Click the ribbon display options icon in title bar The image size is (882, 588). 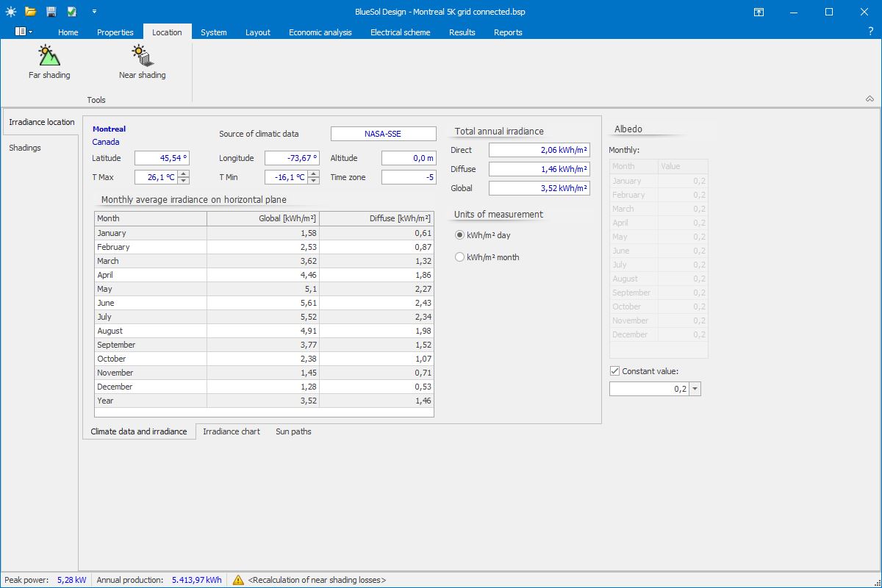click(759, 12)
